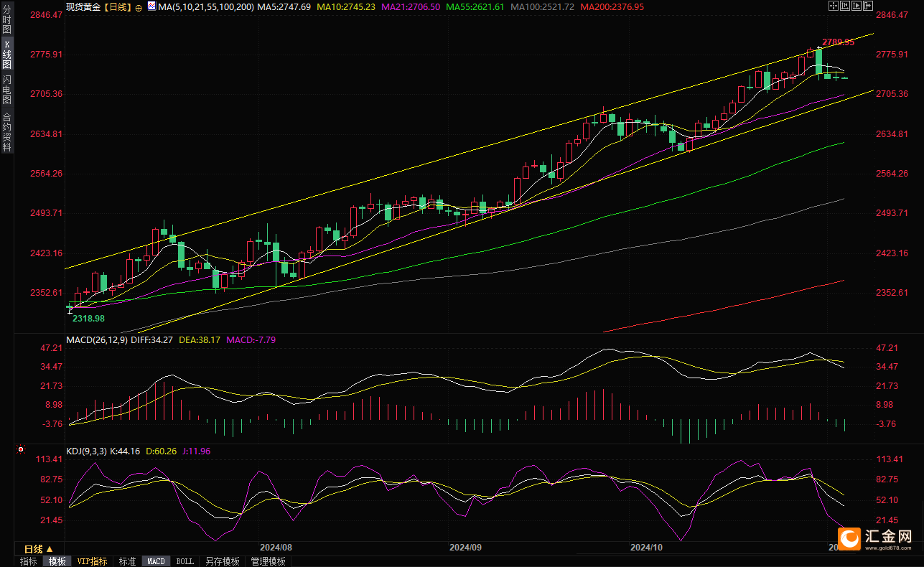Click 另存模板 to save template

tap(222, 561)
